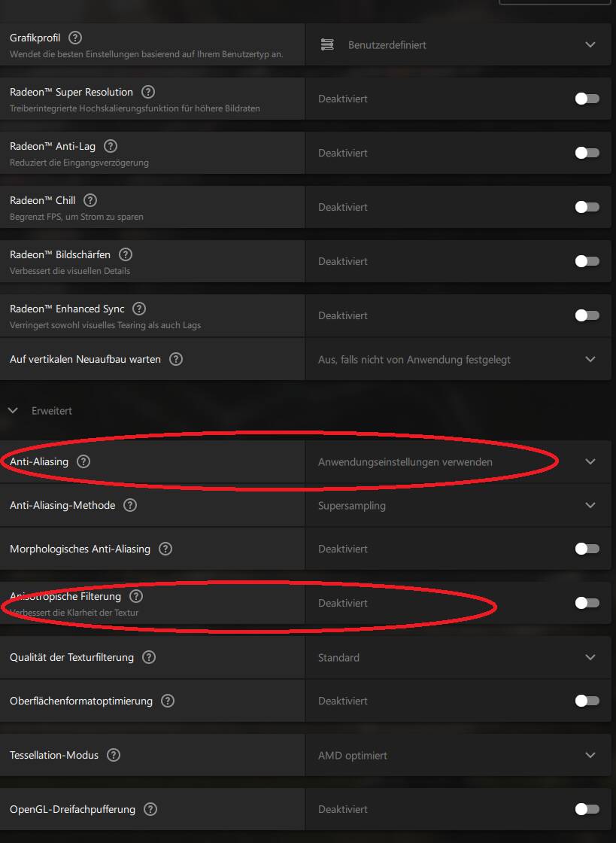
Task: Enable Anisotropische Filterung toggle
Action: [x=587, y=603]
